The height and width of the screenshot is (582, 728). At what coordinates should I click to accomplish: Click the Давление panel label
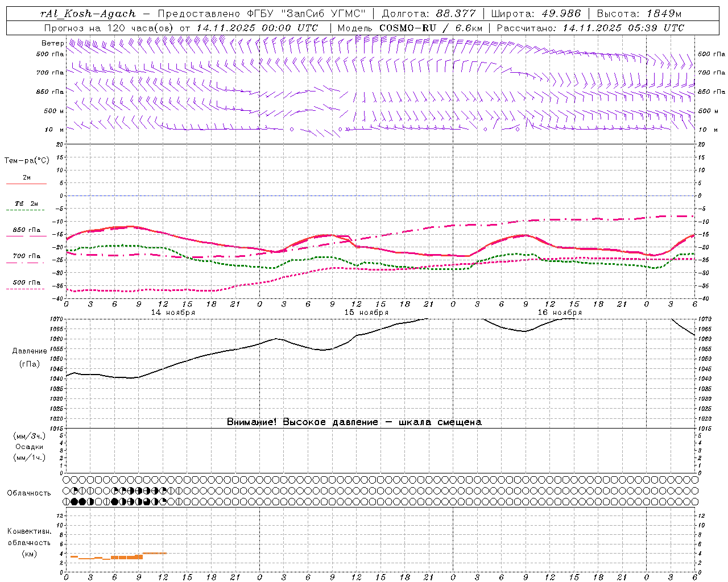coord(30,351)
